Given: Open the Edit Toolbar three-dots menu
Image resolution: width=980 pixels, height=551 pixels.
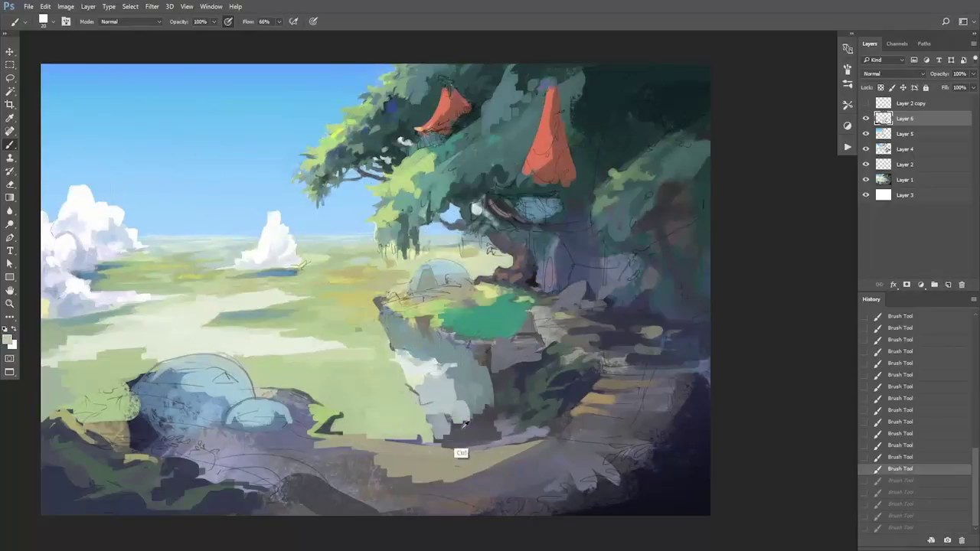Looking at the screenshot, I should point(10,315).
